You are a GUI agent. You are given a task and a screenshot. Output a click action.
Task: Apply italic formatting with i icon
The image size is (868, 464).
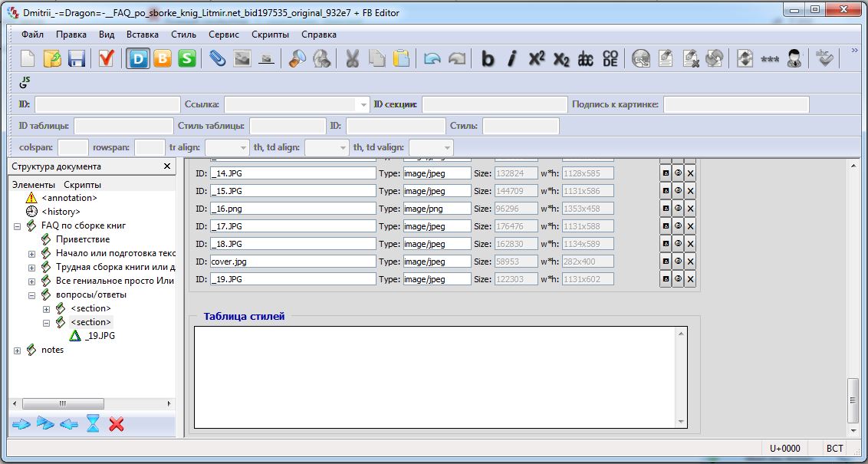click(x=512, y=58)
